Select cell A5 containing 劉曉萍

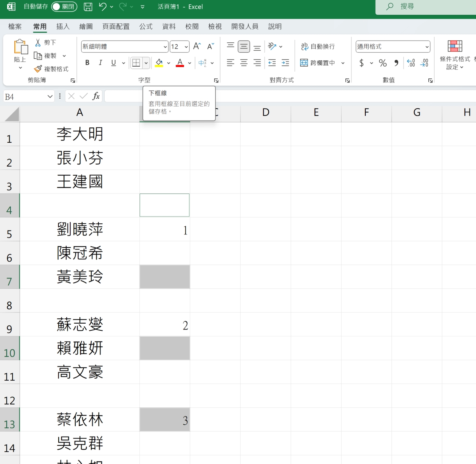[80, 229]
